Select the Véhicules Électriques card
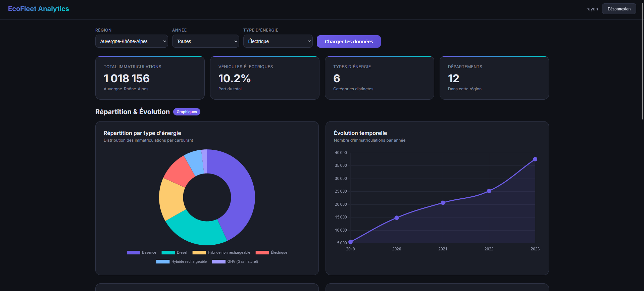644x291 pixels. (x=265, y=78)
